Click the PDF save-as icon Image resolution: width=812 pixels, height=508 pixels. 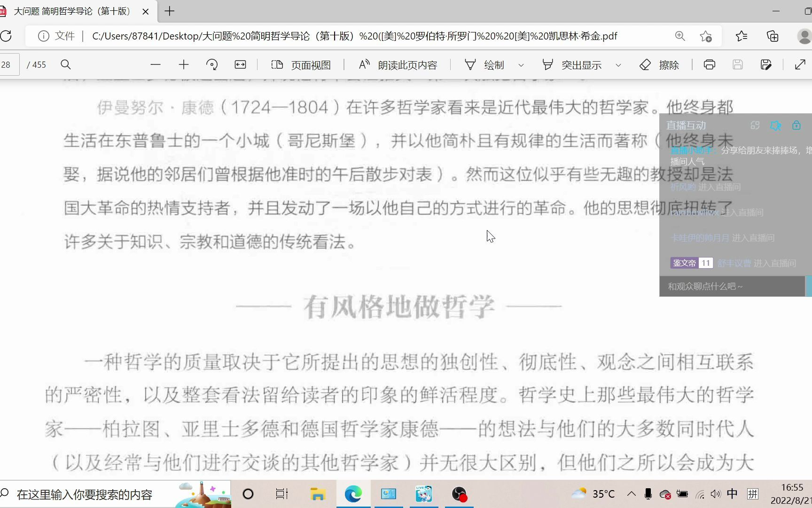[766, 65]
